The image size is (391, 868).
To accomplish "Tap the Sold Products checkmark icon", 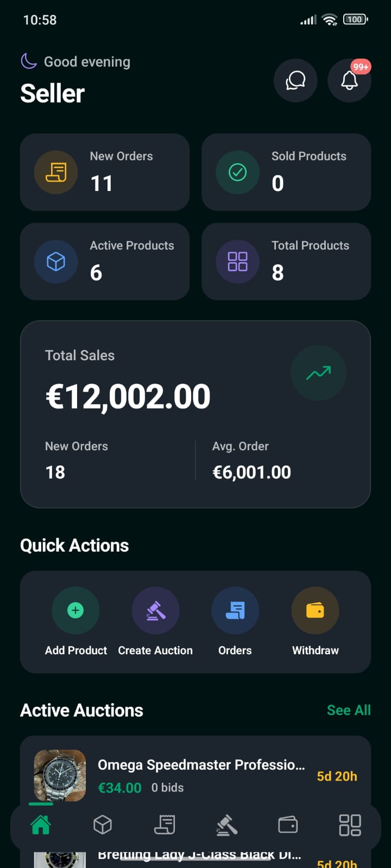I will 237,172.
